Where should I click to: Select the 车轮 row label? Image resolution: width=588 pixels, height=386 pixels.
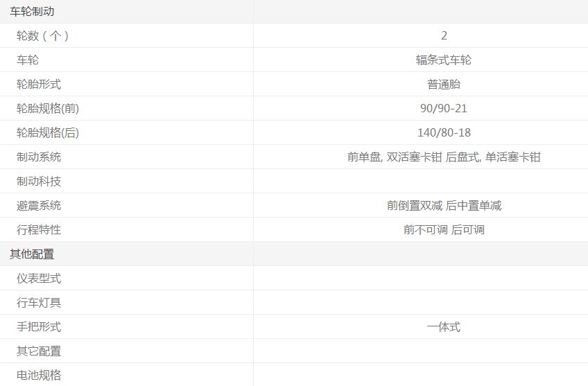[28, 60]
